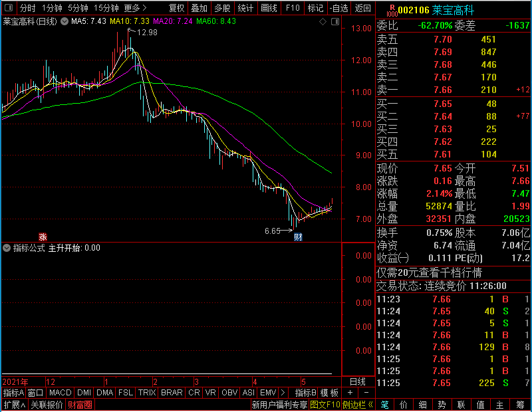Image resolution: width=532 pixels, height=412 pixels.
Task: Open the 复权 menu
Action: click(176, 8)
